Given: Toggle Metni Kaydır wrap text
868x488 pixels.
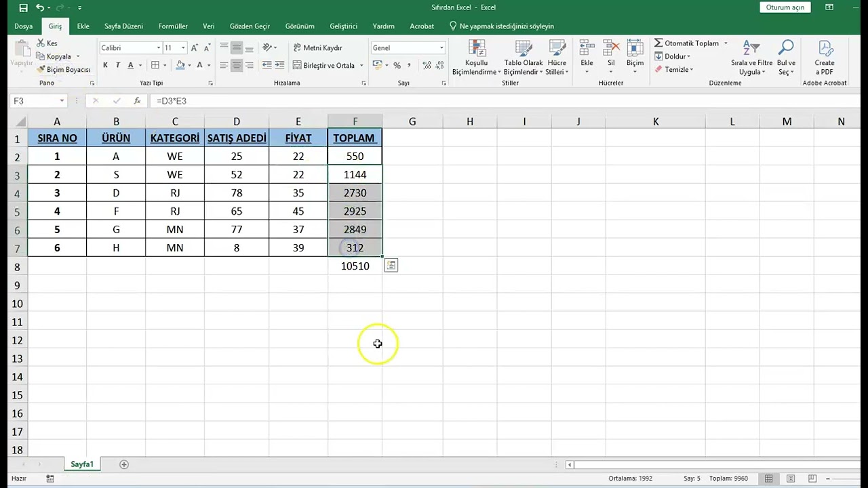Looking at the screenshot, I should (x=318, y=47).
